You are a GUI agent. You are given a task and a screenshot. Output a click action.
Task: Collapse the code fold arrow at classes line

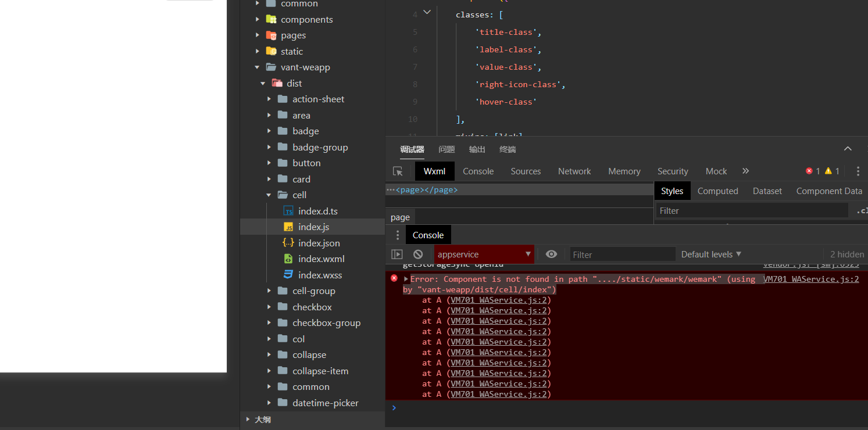tap(427, 12)
